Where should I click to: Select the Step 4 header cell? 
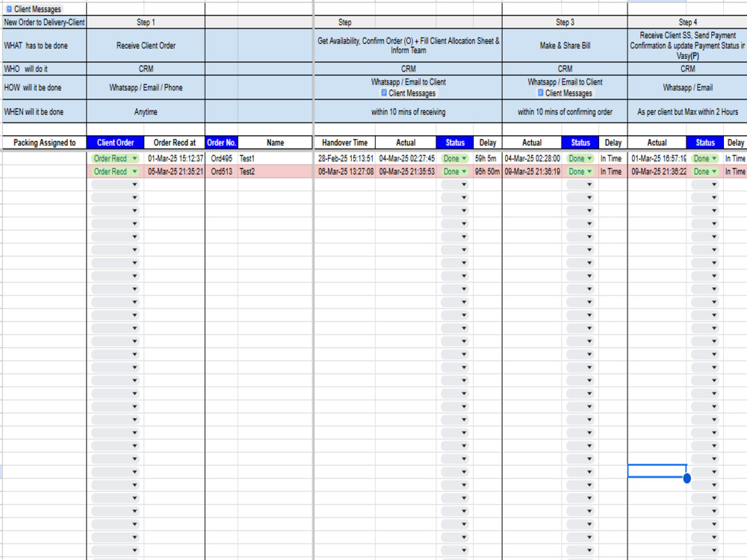687,22
